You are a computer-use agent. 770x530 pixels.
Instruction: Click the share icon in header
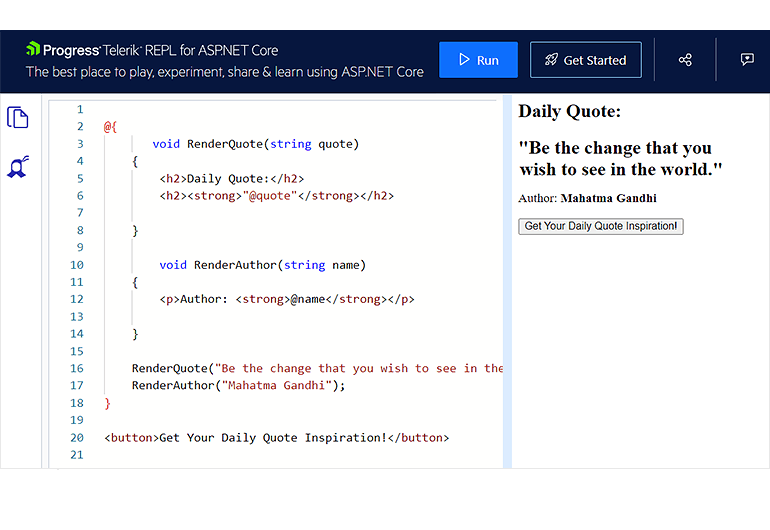pos(685,60)
